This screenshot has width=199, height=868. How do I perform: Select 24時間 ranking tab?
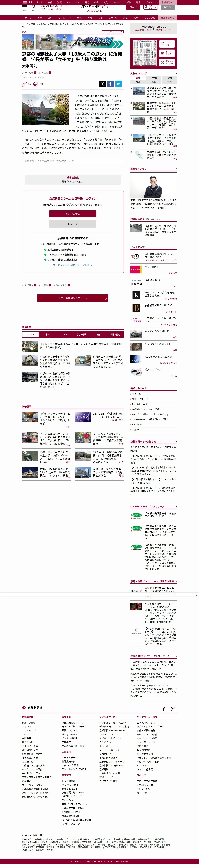[x=153, y=78]
